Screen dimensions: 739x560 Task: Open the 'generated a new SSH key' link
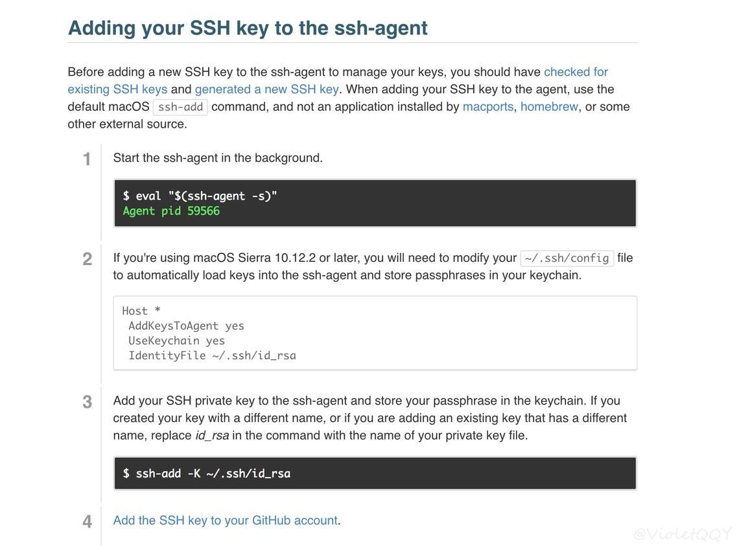tap(266, 89)
